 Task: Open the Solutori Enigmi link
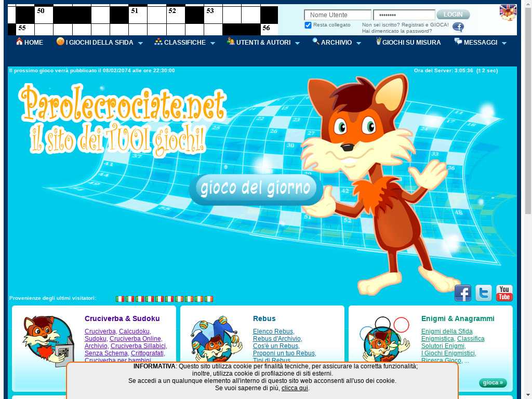click(443, 345)
